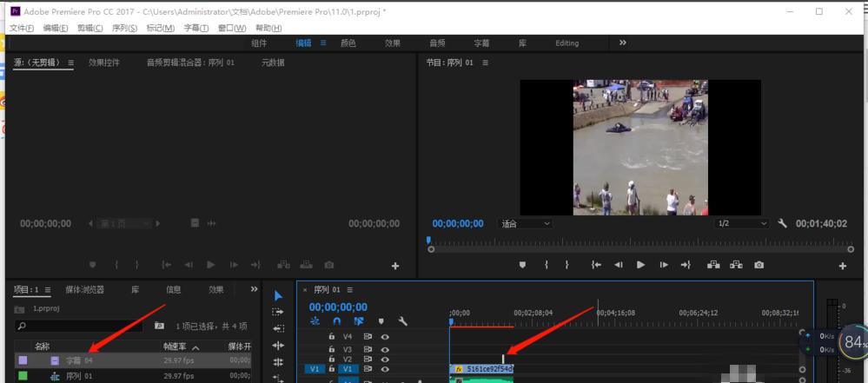The width and height of the screenshot is (868, 383).
Task: Open the 序列(S) menu
Action: pos(125,28)
